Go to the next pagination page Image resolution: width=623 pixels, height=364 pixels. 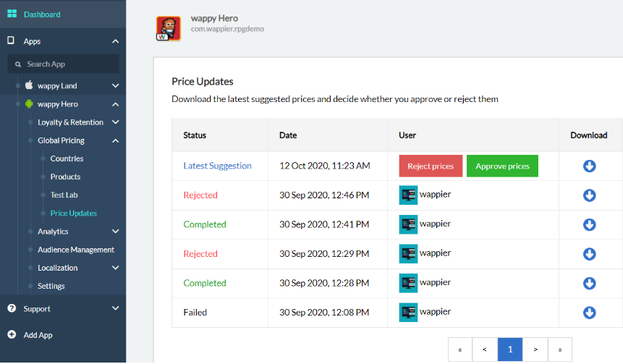(x=535, y=350)
